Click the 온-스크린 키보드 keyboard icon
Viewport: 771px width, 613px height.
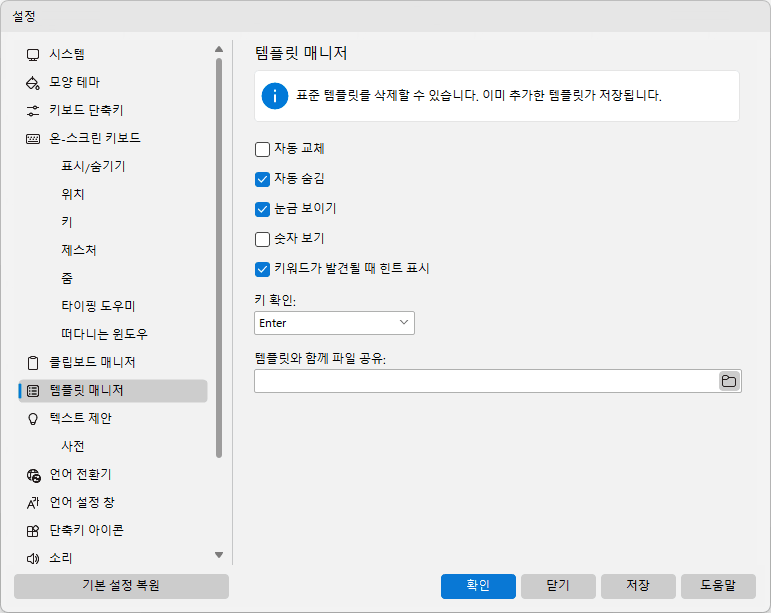click(33, 139)
